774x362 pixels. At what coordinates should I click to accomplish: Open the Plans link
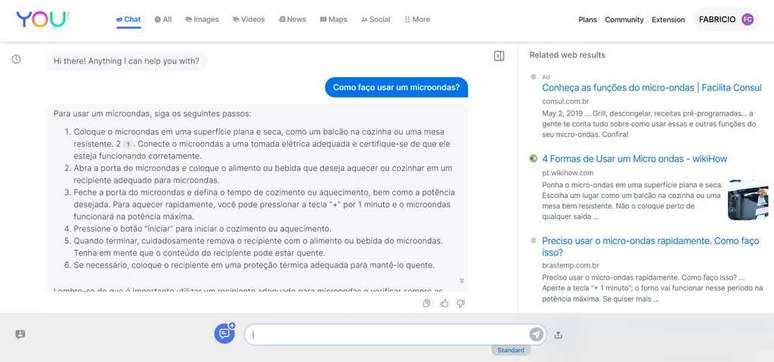[x=587, y=20]
